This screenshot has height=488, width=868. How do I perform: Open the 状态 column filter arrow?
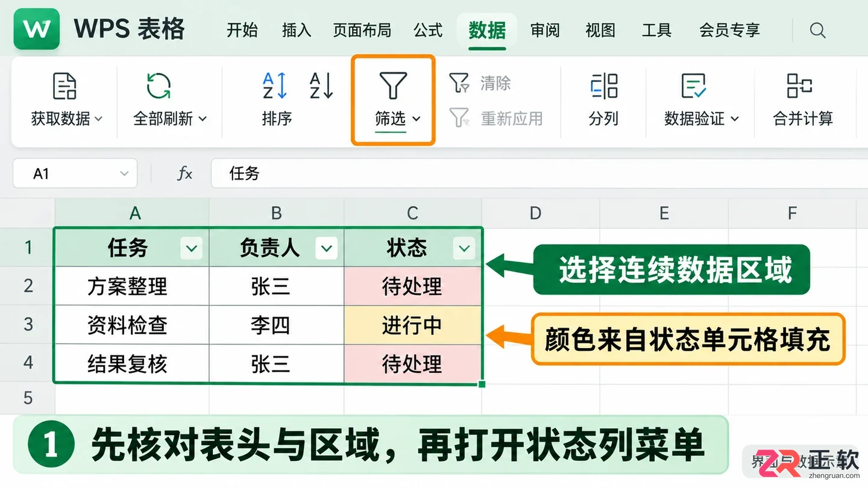(464, 248)
